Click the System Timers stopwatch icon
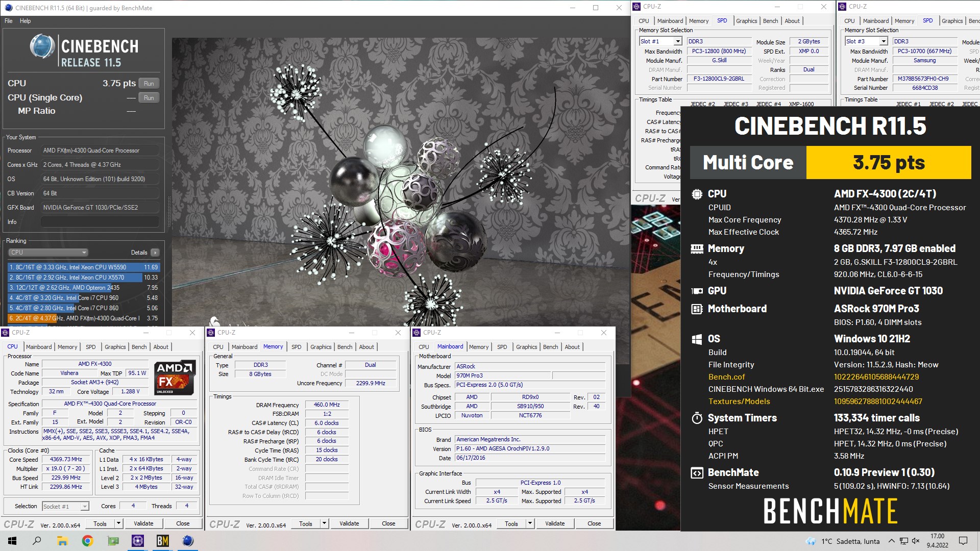The height and width of the screenshot is (551, 980). click(x=697, y=418)
